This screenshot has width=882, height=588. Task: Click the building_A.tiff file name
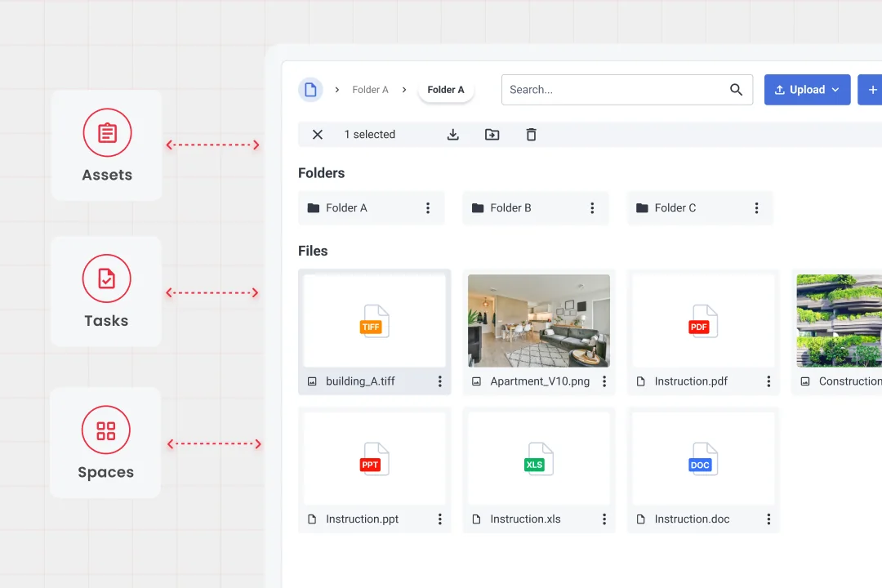point(361,381)
